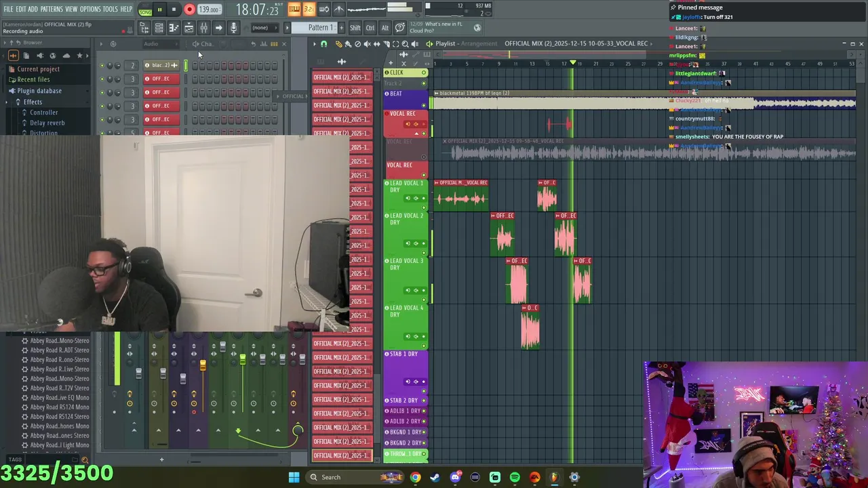Select the Paint brush tool in Playlist
Viewport: 868px width, 488px height.
(x=348, y=44)
